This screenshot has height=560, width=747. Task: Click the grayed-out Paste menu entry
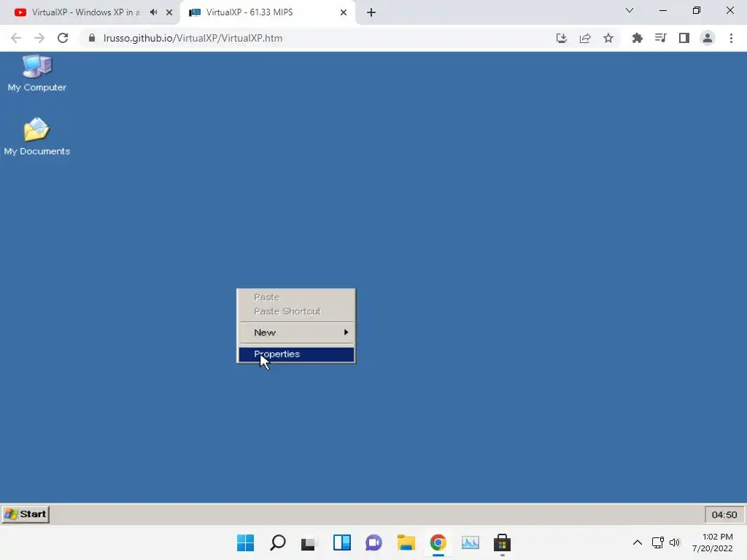tap(296, 297)
